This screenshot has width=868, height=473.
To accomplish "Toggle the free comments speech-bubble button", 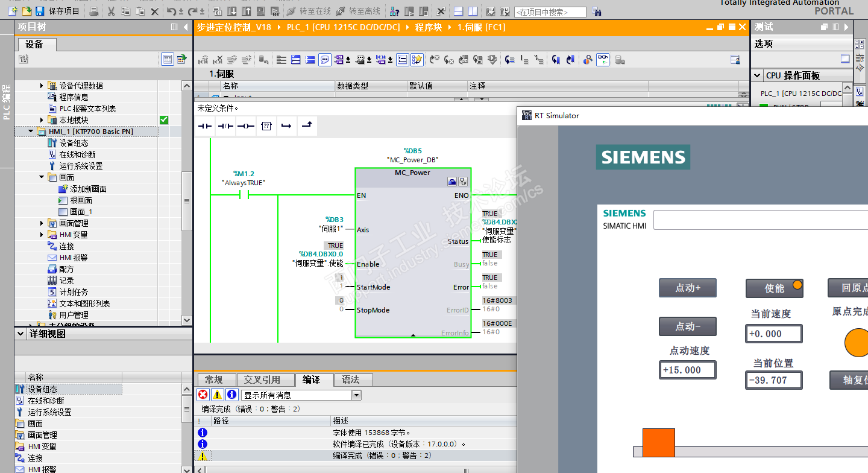I will pyautogui.click(x=325, y=59).
